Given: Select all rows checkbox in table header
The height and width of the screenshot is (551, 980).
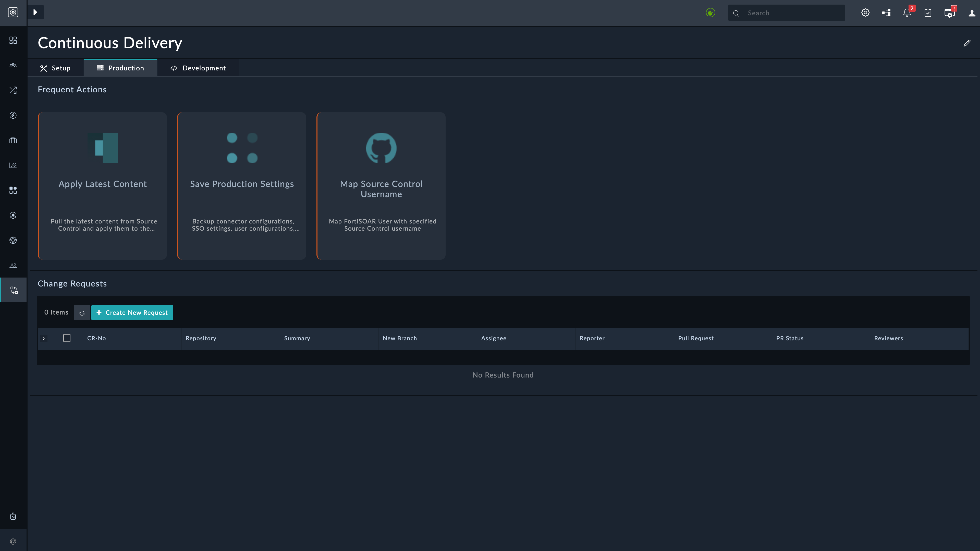Looking at the screenshot, I should click(x=67, y=338).
